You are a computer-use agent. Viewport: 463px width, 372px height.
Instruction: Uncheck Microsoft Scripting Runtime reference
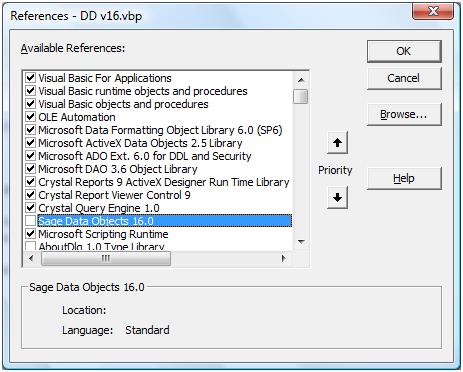pyautogui.click(x=30, y=234)
